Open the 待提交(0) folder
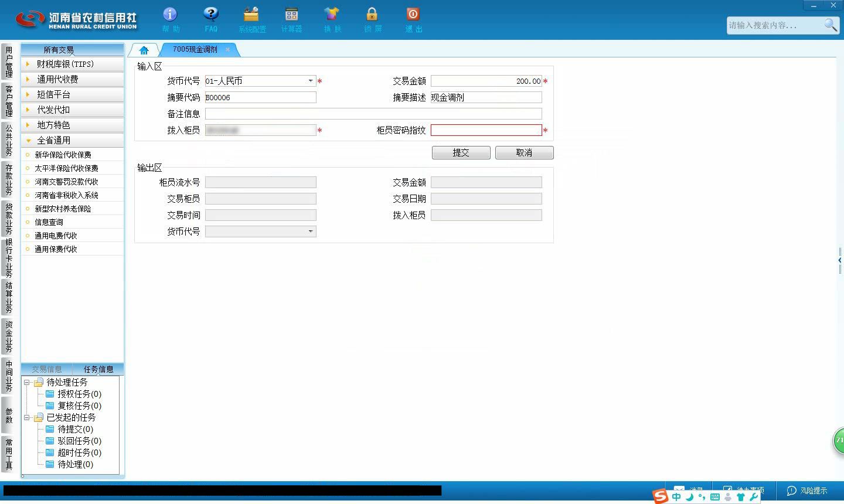This screenshot has height=504, width=844. click(x=69, y=429)
